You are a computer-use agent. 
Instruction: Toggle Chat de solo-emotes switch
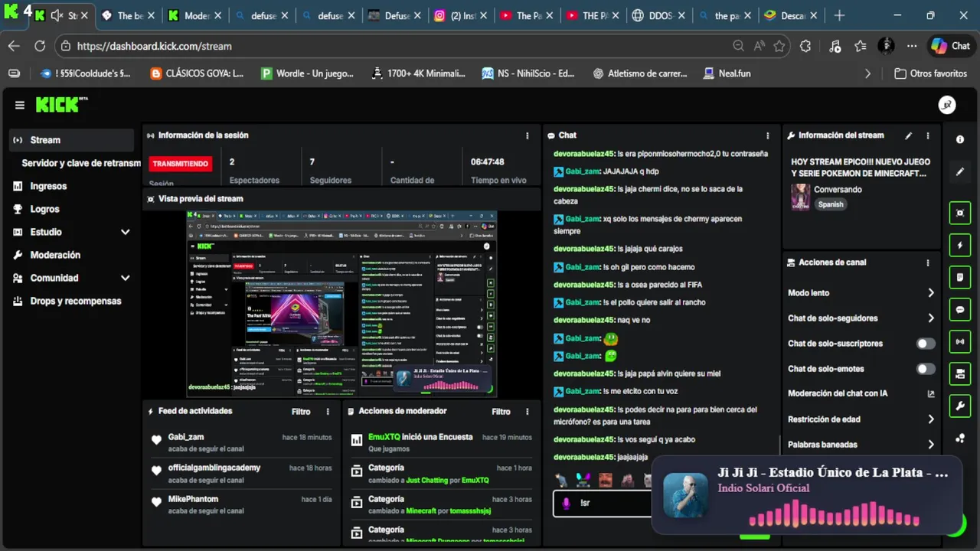tap(926, 369)
